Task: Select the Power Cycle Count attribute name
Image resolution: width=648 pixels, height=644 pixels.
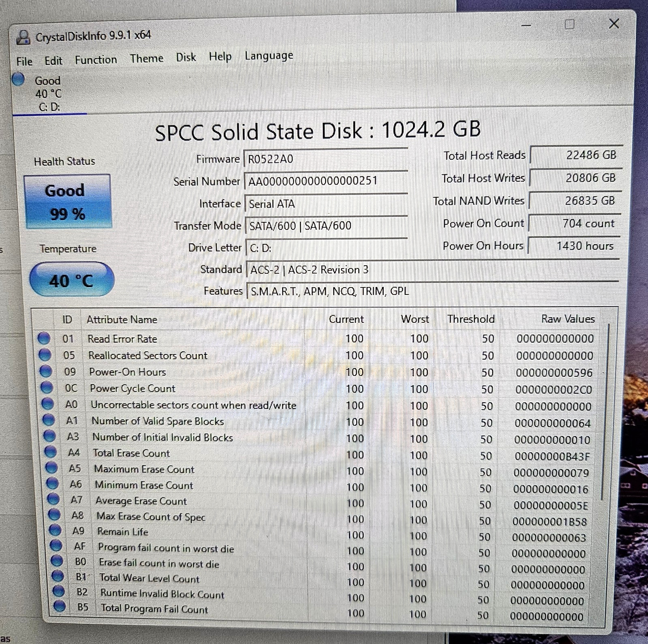Action: tap(133, 389)
